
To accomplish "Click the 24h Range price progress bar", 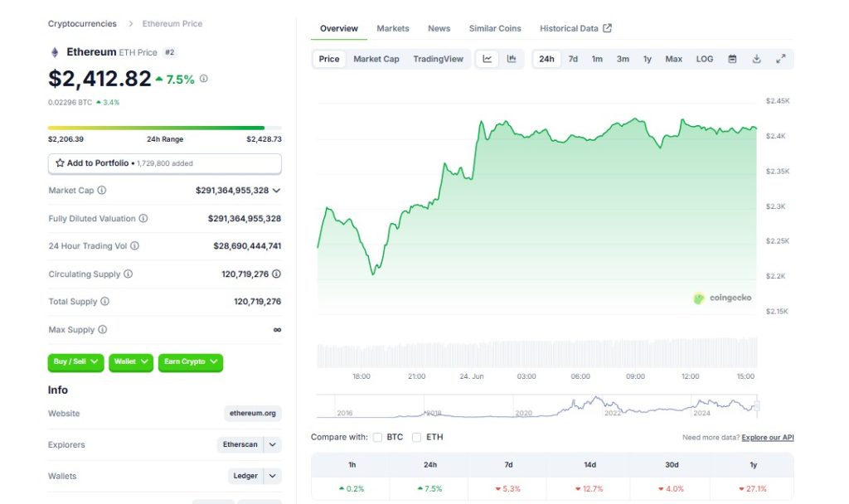I will coord(165,128).
